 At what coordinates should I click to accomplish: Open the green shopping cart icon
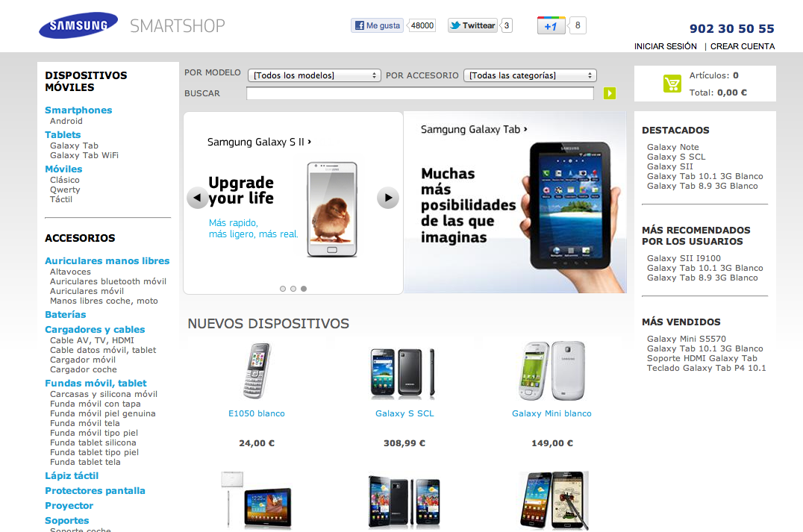click(x=672, y=83)
